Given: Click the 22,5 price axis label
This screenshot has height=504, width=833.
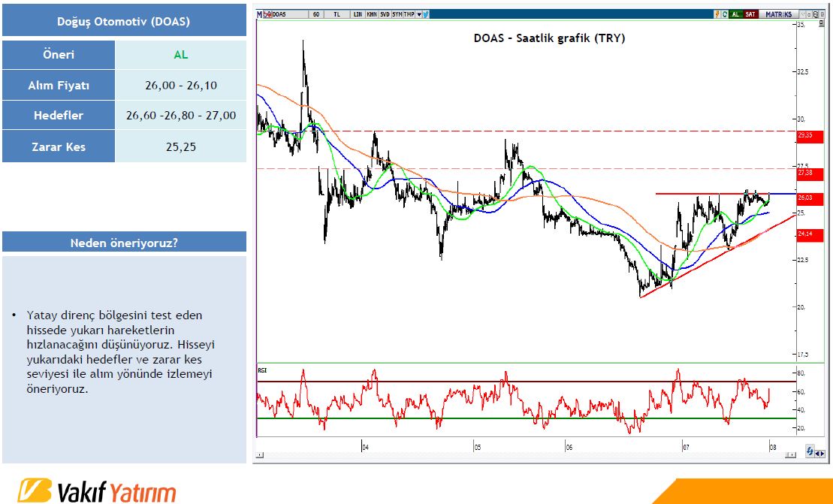Looking at the screenshot, I should click(x=803, y=260).
